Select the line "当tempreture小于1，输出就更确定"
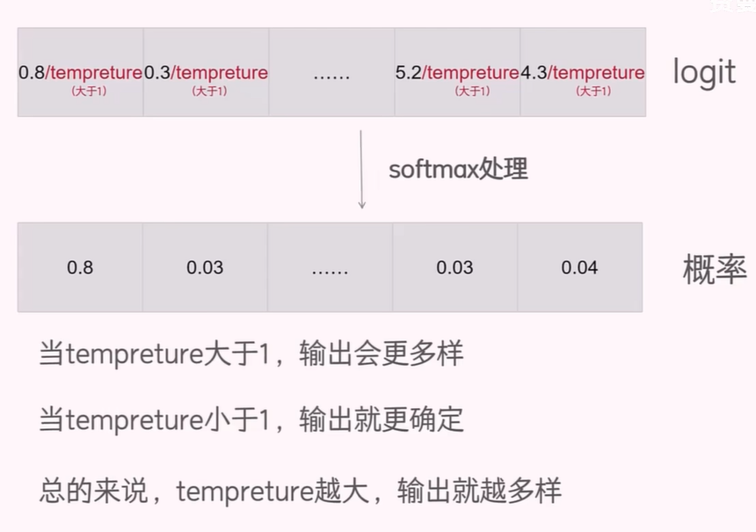Screen dimensions: 756x532 point(251,419)
